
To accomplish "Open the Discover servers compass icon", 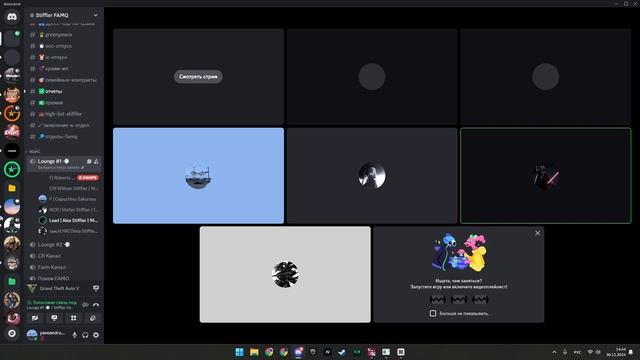I will (x=12, y=333).
